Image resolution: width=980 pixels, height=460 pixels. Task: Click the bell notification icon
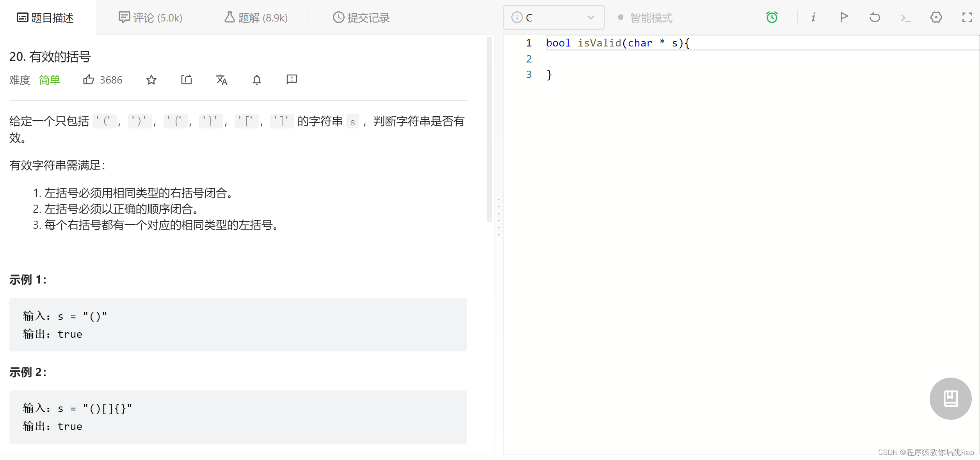tap(256, 80)
